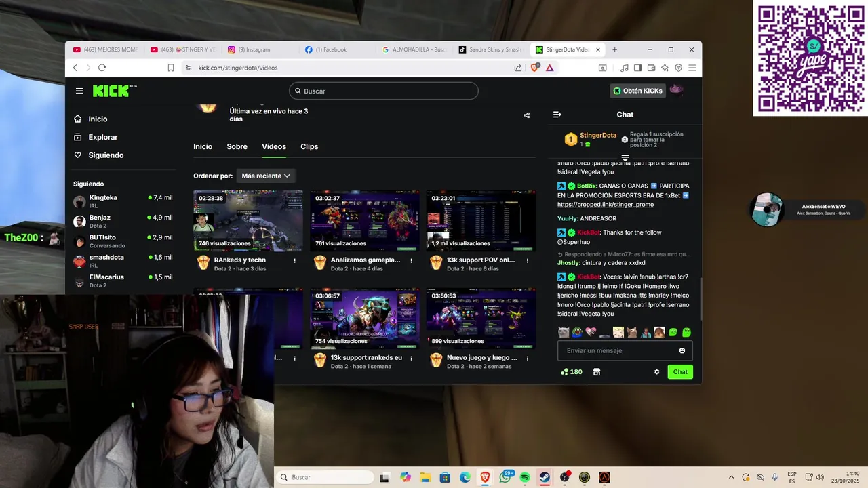Open options for Nuevo juego y luego video

[528, 358]
